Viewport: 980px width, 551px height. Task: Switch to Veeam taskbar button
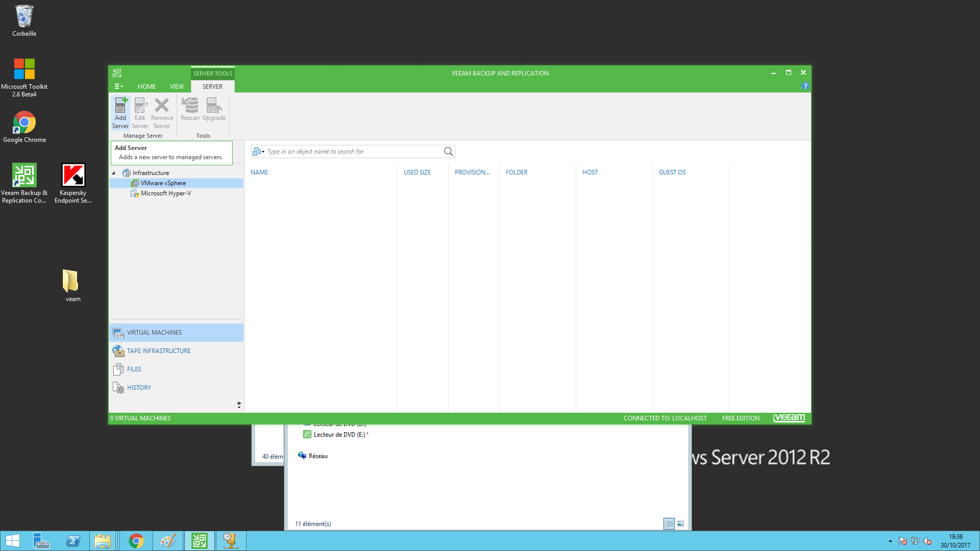(x=199, y=541)
